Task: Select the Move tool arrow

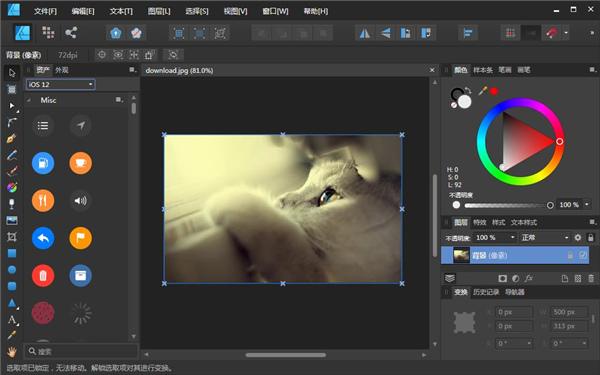Action: tap(12, 73)
